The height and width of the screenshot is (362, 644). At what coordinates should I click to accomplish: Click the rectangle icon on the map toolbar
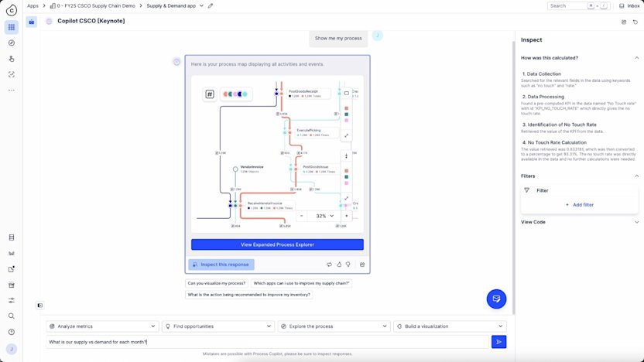point(346,93)
